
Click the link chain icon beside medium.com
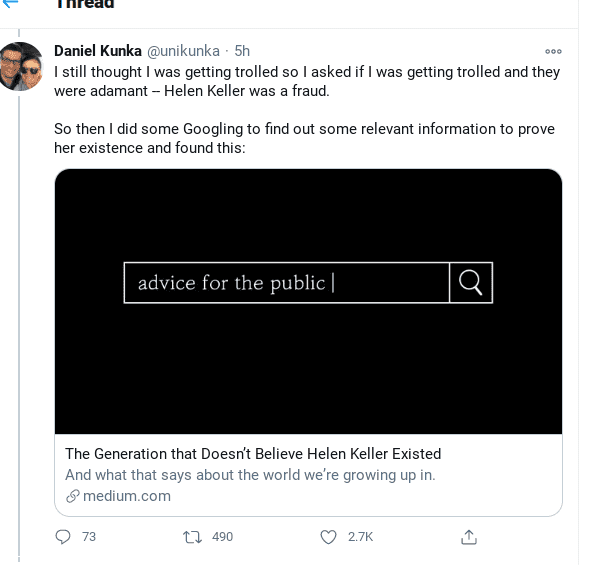(x=72, y=496)
